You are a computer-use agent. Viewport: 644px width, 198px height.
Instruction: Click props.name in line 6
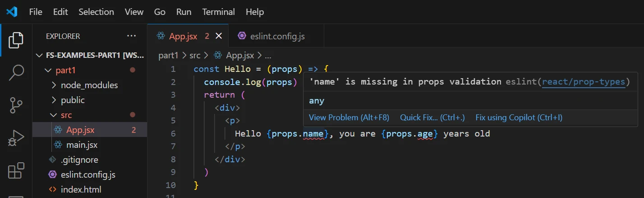pyautogui.click(x=298, y=134)
